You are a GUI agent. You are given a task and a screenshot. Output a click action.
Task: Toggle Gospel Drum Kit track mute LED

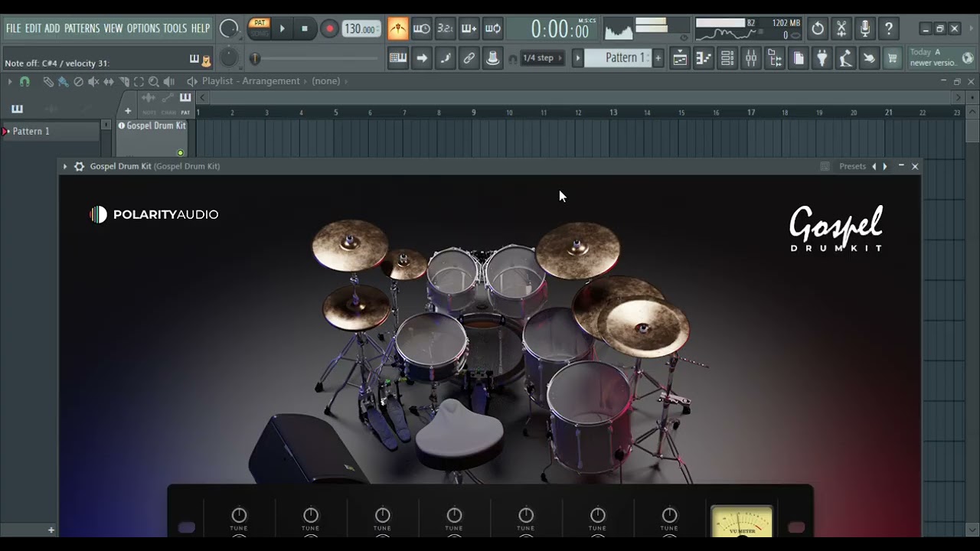(x=181, y=153)
